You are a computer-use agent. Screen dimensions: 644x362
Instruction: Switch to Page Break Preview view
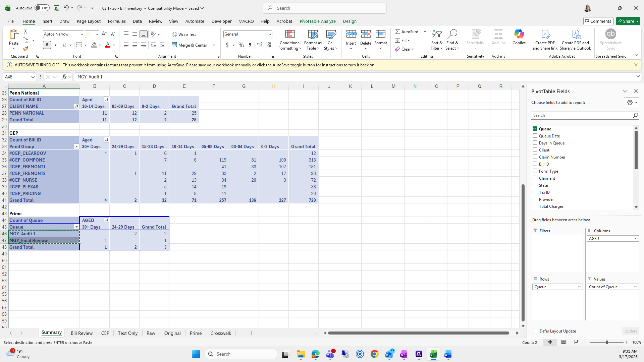(577, 342)
